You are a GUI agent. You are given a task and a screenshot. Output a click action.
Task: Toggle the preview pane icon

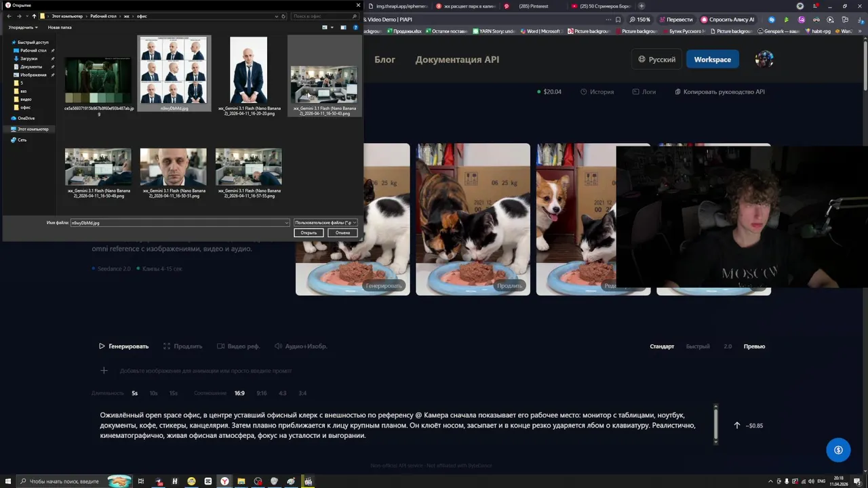(344, 28)
